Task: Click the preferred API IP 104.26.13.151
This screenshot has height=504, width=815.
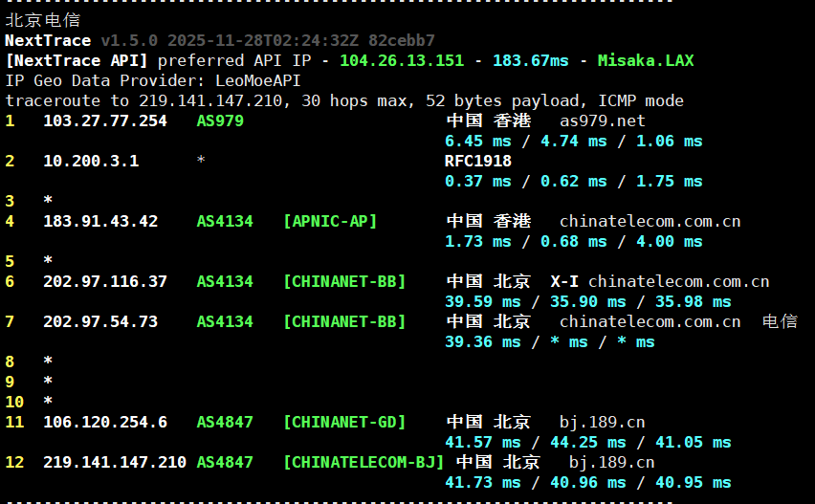Action: pos(402,60)
